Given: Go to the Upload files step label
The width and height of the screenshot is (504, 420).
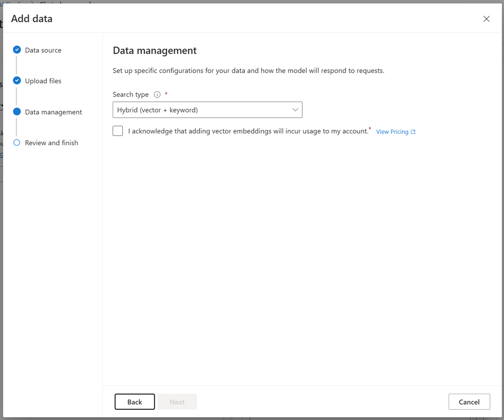Looking at the screenshot, I should pos(43,81).
